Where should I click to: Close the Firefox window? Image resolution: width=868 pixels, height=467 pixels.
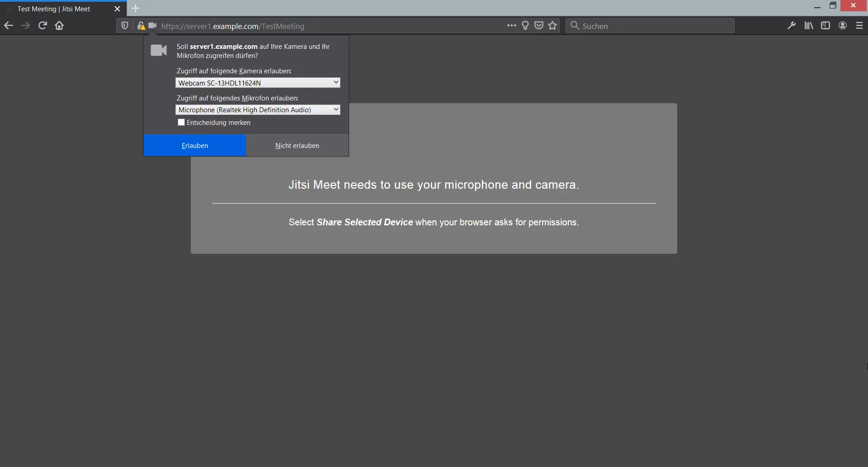pos(853,5)
